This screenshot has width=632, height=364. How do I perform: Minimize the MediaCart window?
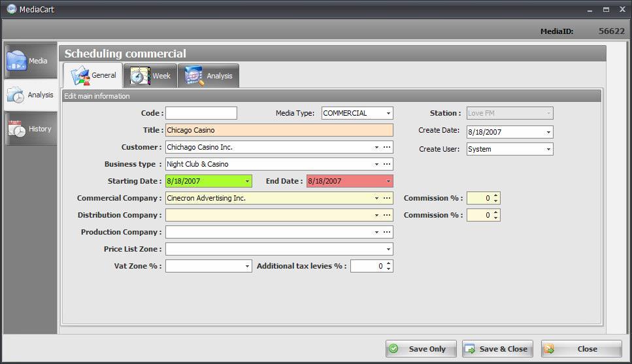pyautogui.click(x=590, y=10)
